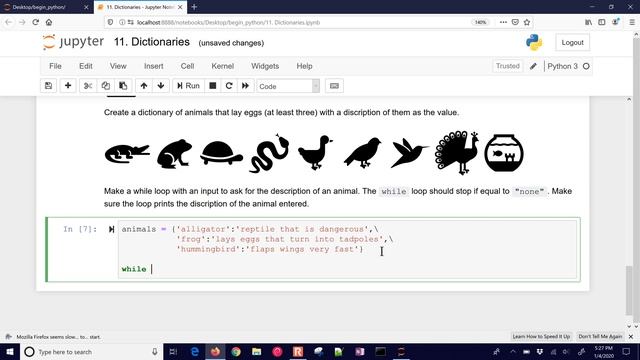This screenshot has height=360, width=640.
Task: Save notebook with the floppy disk icon
Action: click(x=48, y=86)
